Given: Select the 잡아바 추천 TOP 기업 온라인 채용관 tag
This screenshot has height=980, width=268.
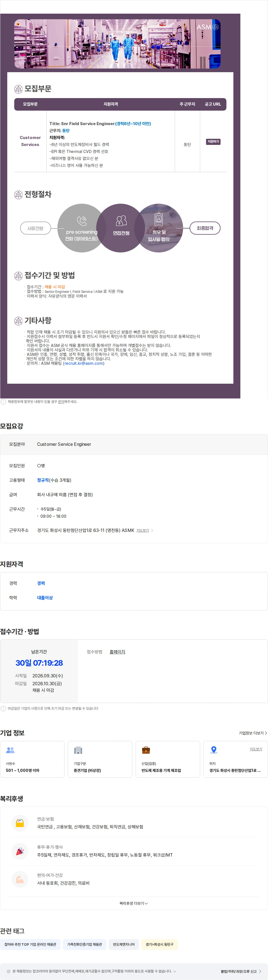Looking at the screenshot, I should (30, 944).
